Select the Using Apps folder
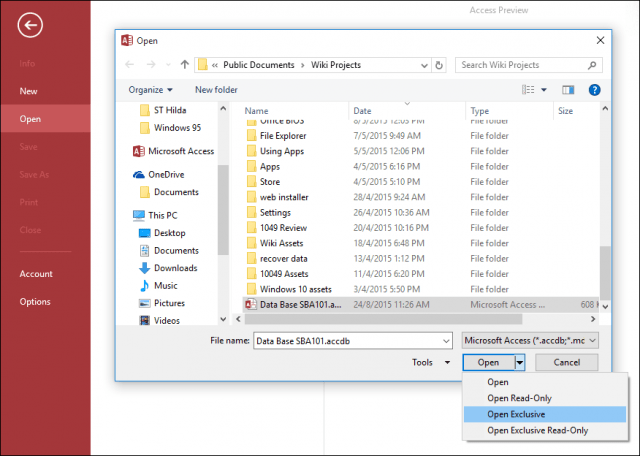The image size is (640, 456). point(275,151)
